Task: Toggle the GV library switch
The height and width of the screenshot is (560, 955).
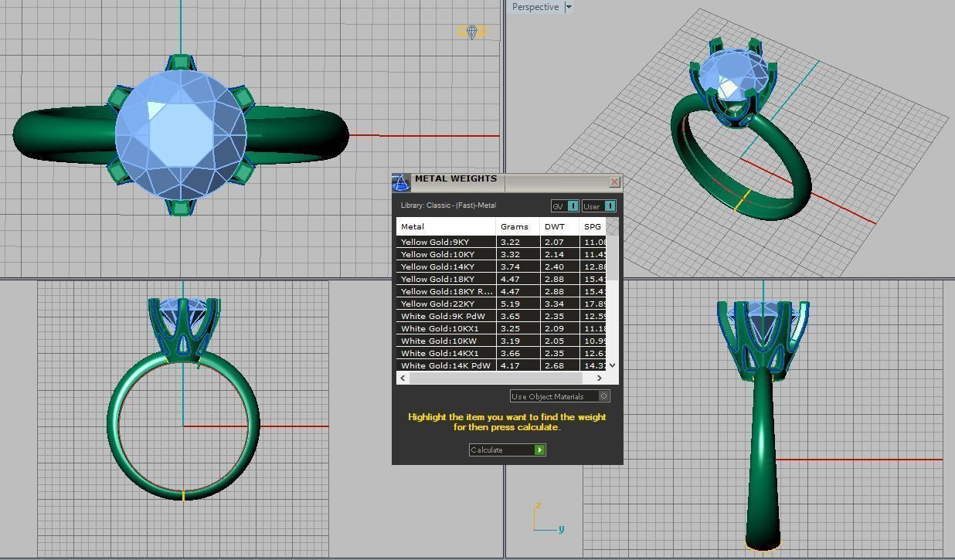Action: (573, 206)
